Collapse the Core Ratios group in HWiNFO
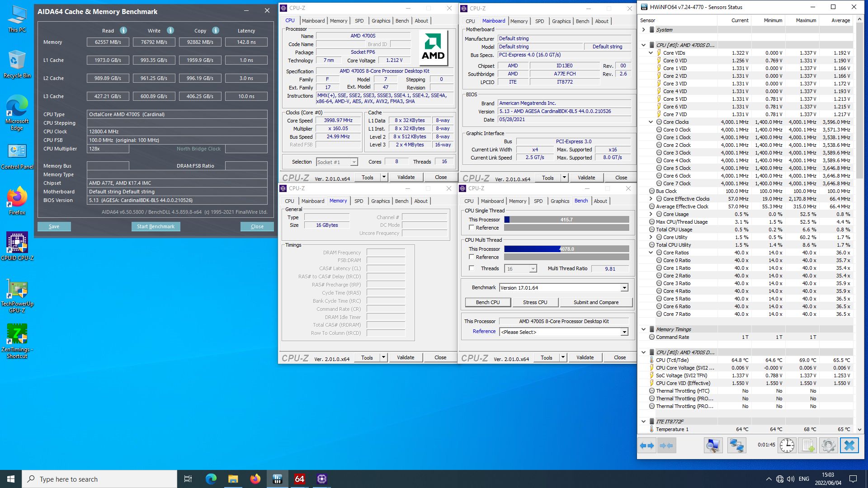This screenshot has width=868, height=488. pos(651,253)
